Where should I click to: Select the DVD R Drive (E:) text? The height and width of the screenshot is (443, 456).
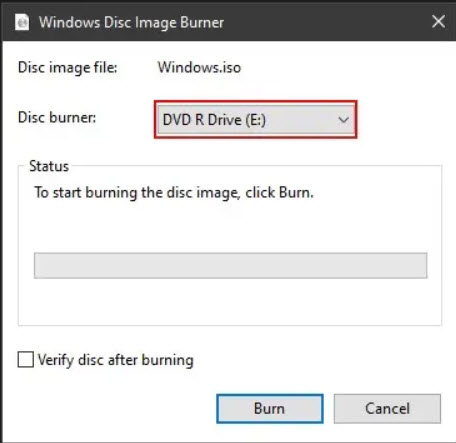click(214, 120)
